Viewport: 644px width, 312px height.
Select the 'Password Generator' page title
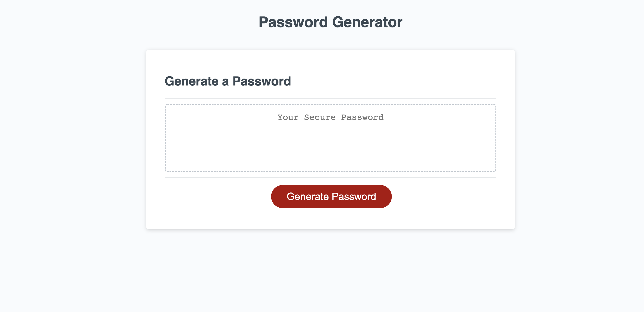[331, 23]
